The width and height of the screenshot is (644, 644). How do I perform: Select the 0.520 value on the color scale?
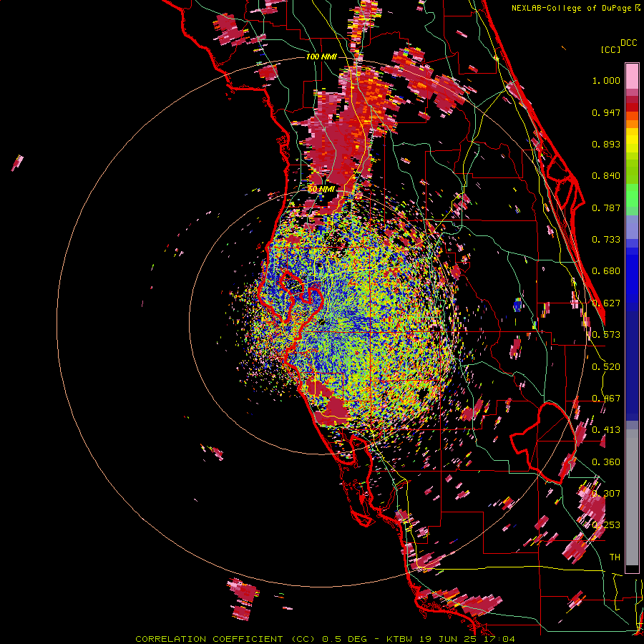606,367
